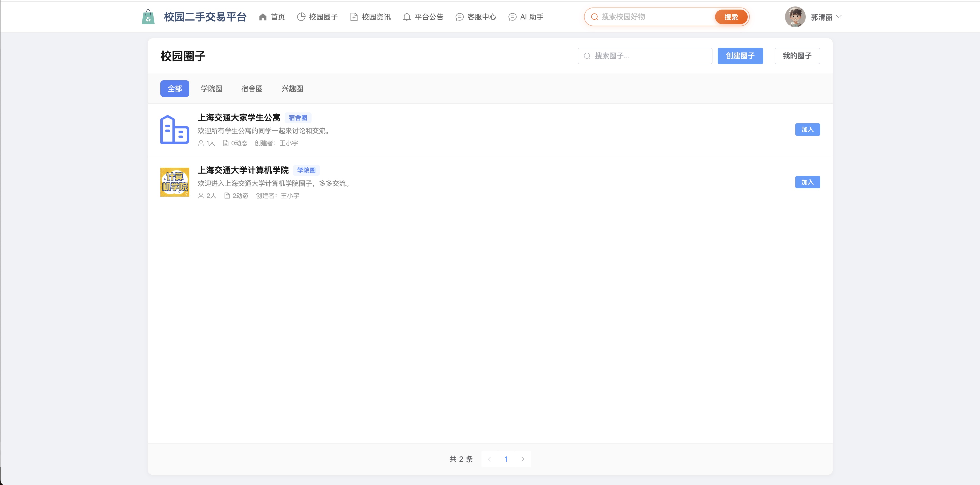Image resolution: width=980 pixels, height=485 pixels.
Task: Select the 全部 filter tab
Action: (175, 89)
